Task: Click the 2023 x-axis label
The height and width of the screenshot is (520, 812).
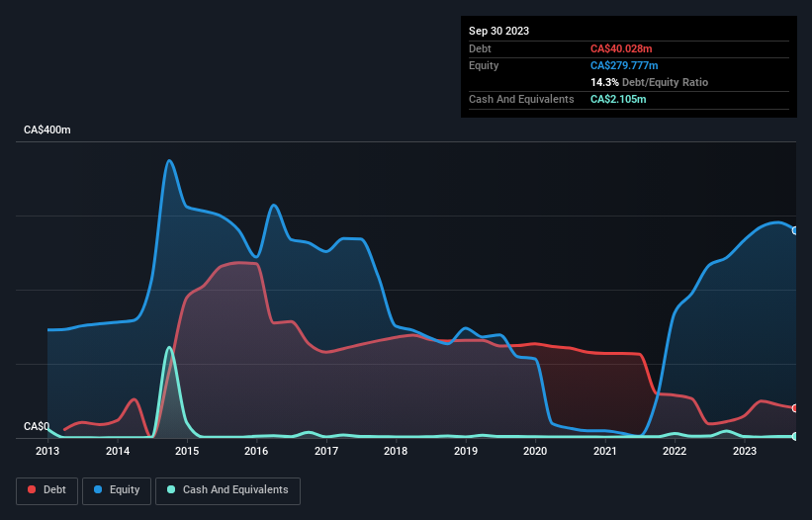Action: pos(745,451)
